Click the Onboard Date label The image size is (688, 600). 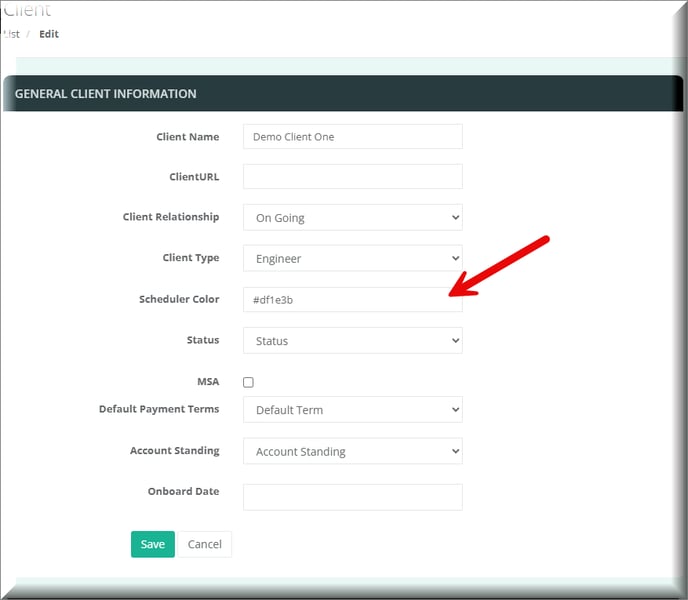click(x=183, y=491)
